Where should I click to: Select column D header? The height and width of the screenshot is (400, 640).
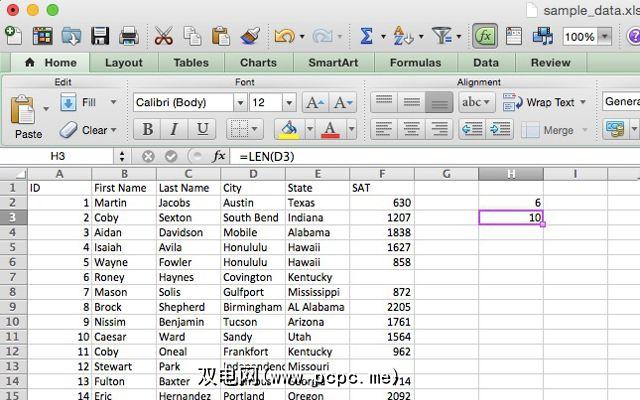pos(253,174)
